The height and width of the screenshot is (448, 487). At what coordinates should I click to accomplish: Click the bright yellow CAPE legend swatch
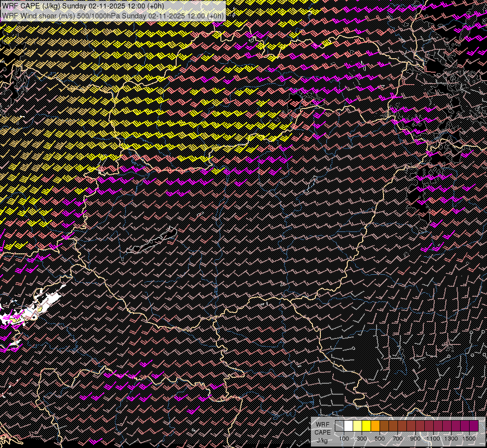point(367,426)
